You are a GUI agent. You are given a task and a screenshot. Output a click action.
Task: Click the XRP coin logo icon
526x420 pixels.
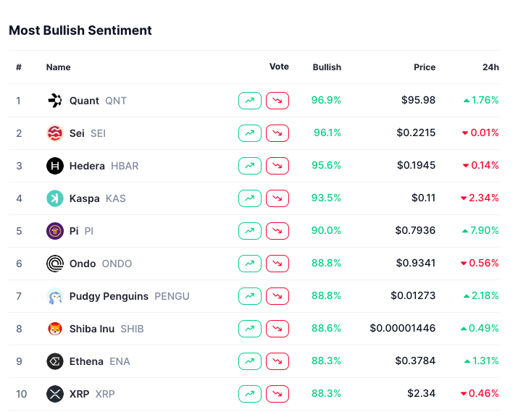click(55, 394)
